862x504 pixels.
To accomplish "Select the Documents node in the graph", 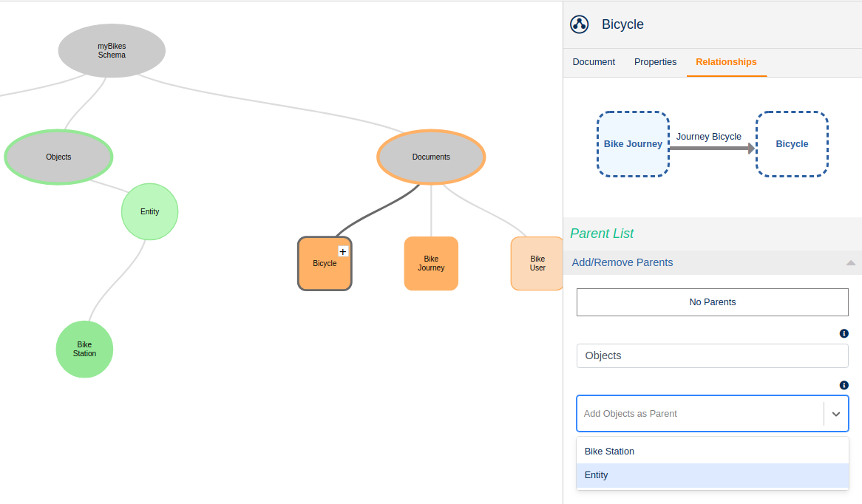I will click(431, 157).
